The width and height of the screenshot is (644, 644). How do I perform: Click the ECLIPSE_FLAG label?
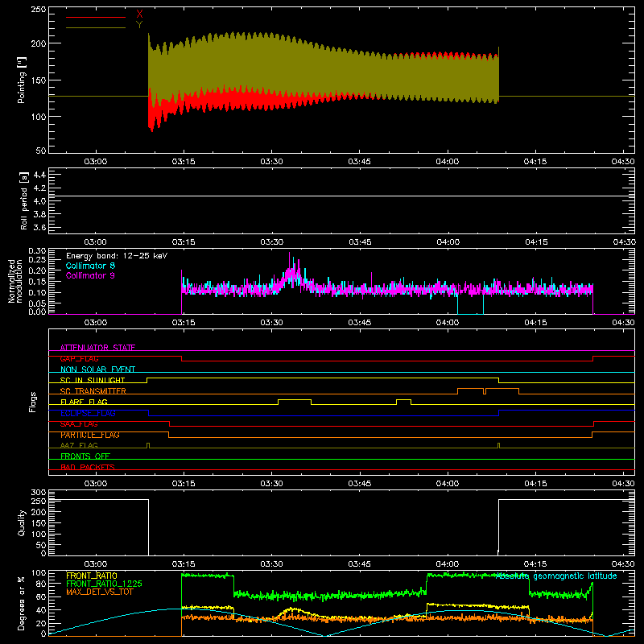(x=88, y=413)
